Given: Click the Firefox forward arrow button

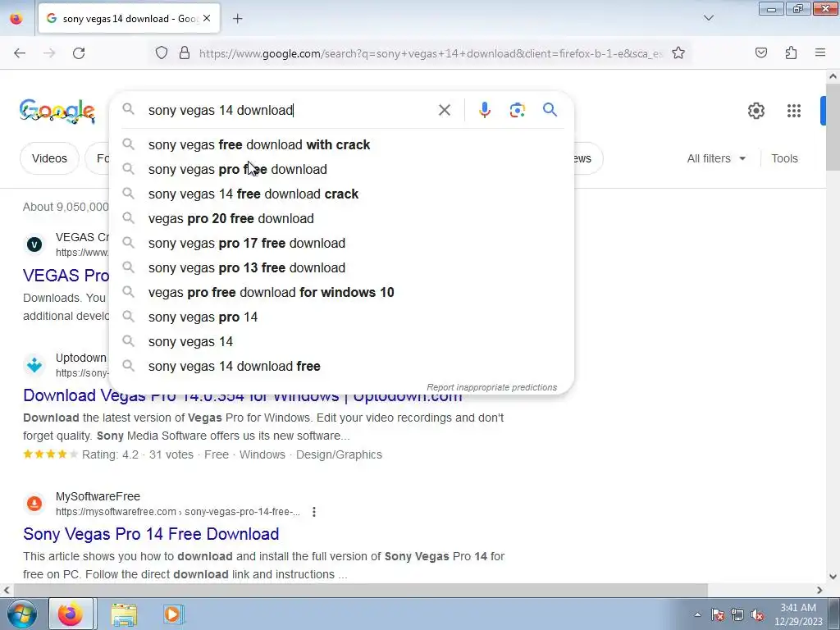Looking at the screenshot, I should [49, 53].
